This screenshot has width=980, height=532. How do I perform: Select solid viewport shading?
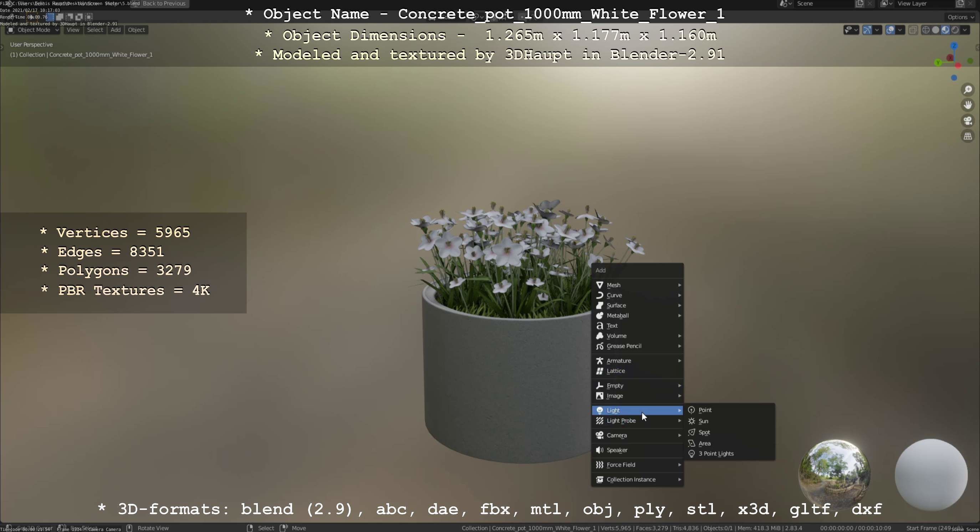(935, 30)
